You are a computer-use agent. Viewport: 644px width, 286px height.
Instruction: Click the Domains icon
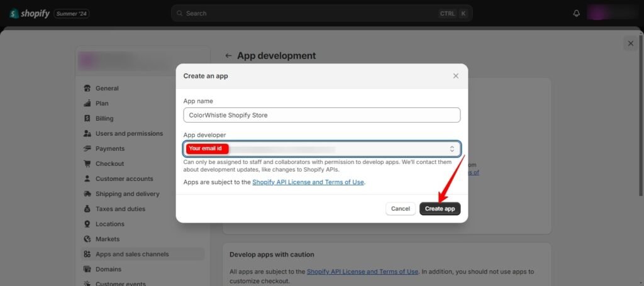pos(87,269)
